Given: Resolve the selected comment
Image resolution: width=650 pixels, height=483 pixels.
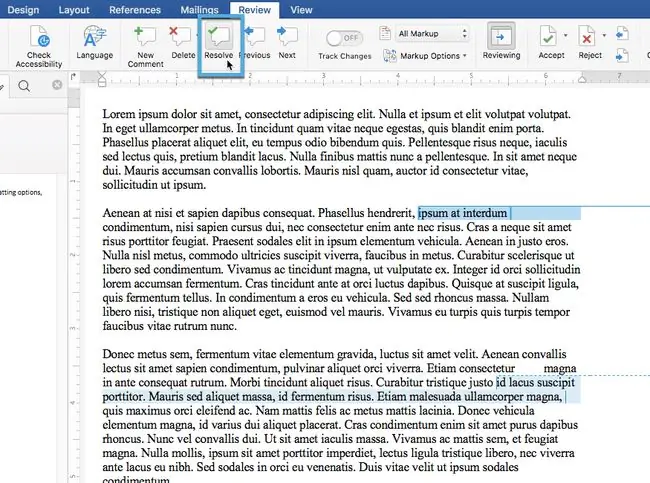Looking at the screenshot, I should click(219, 42).
